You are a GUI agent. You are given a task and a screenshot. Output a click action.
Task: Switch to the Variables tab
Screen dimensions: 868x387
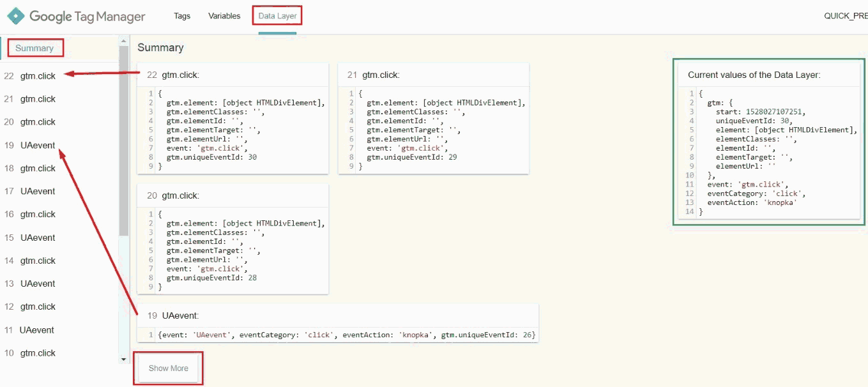click(x=224, y=16)
